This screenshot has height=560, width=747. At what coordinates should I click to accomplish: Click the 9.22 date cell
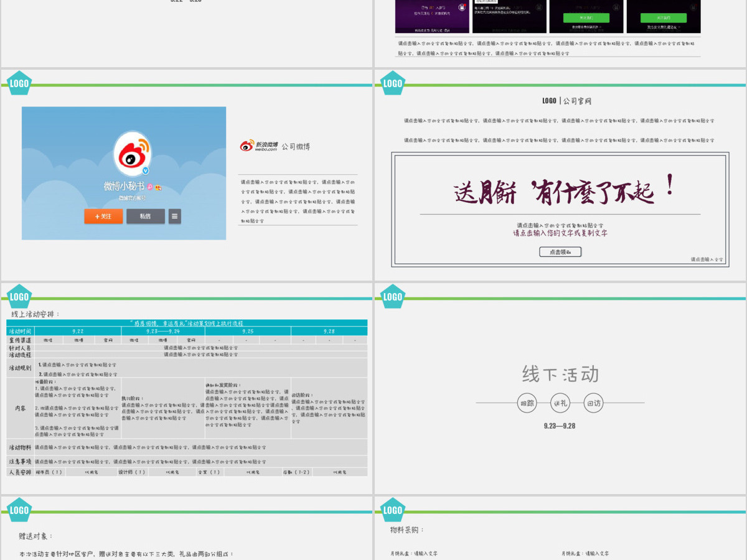[x=78, y=332]
